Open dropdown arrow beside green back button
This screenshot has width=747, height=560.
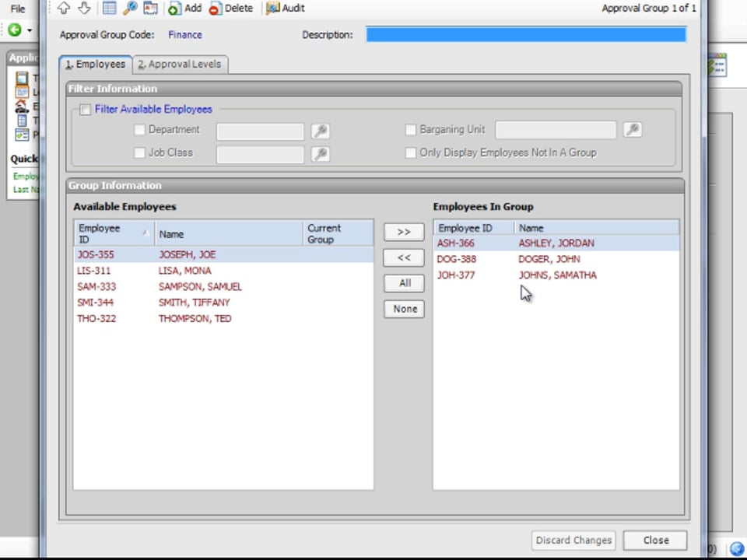pyautogui.click(x=30, y=31)
